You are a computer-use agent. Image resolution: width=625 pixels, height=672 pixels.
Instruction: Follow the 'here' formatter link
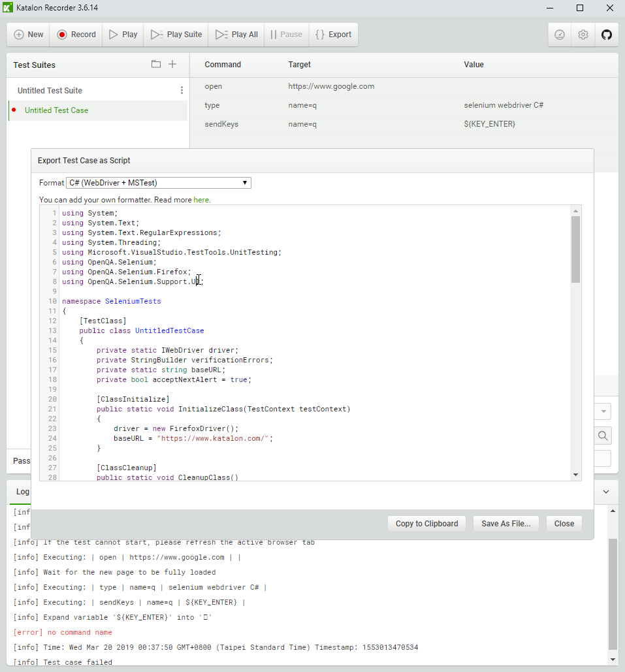(201, 200)
